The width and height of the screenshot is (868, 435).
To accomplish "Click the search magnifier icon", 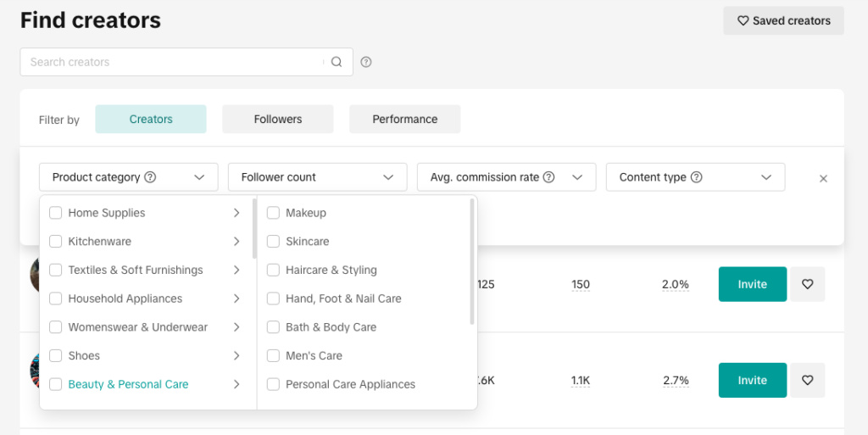I will [337, 62].
